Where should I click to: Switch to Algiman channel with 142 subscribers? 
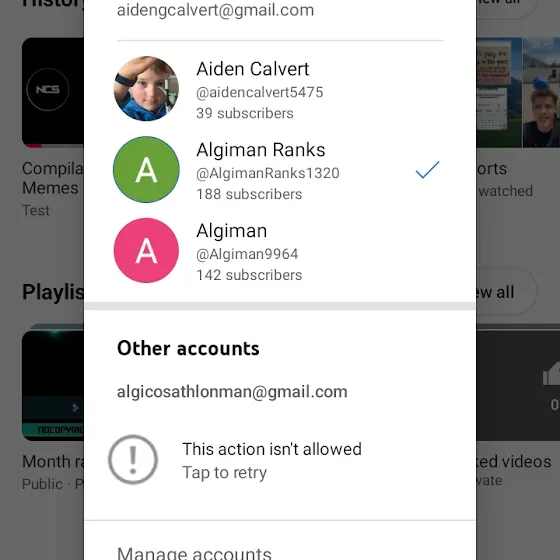(280, 251)
